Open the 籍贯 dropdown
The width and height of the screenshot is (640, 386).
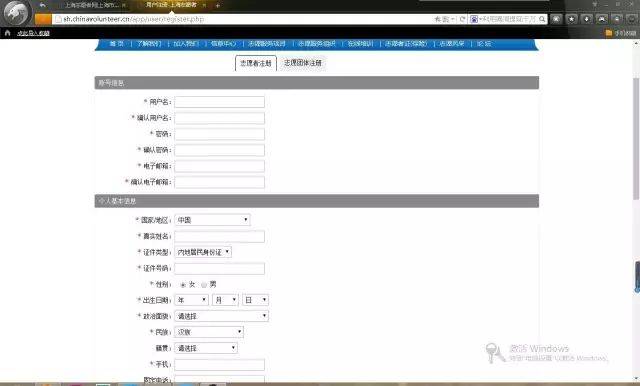206,348
